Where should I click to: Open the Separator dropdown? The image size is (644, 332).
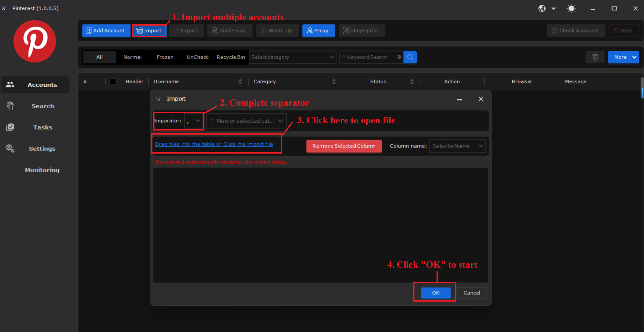coord(194,121)
